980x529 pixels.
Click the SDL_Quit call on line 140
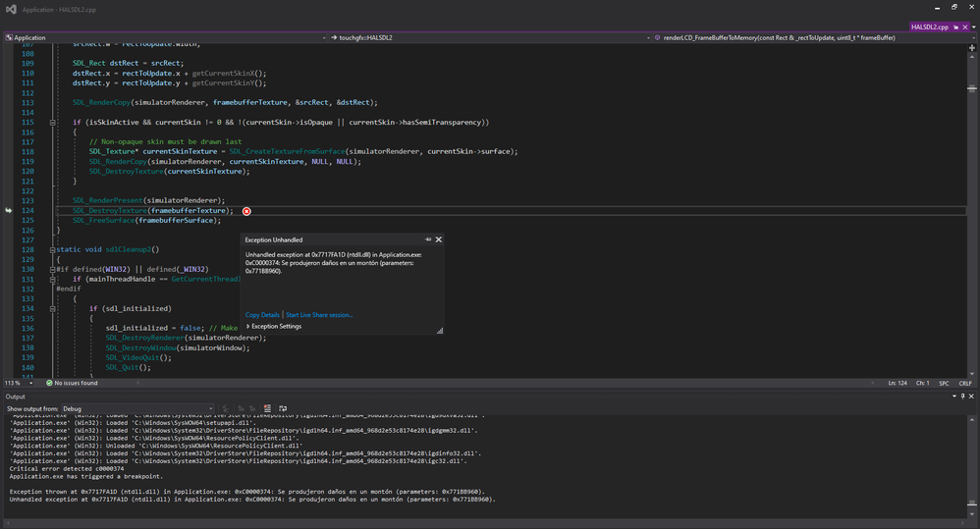[x=128, y=367]
